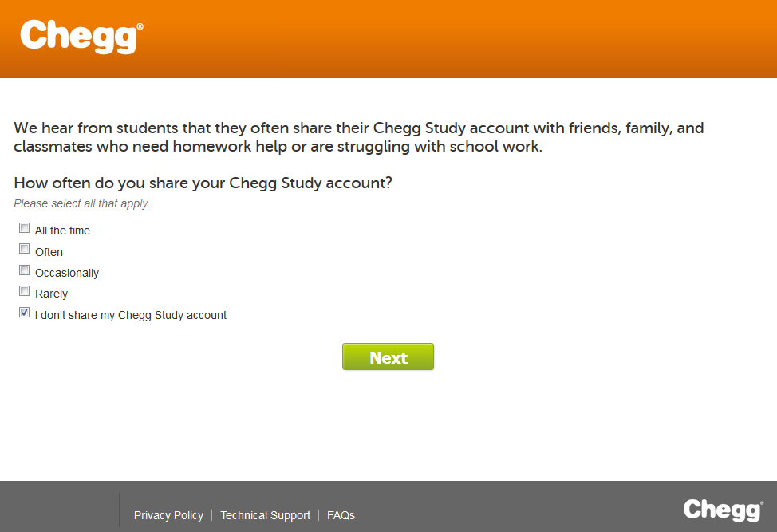This screenshot has height=532, width=777.
Task: Click the orange header banner
Action: (388, 38)
